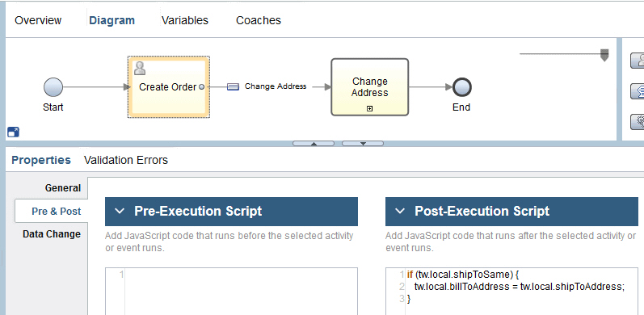Open the Coaches tab
The width and height of the screenshot is (644, 315).
pyautogui.click(x=259, y=20)
